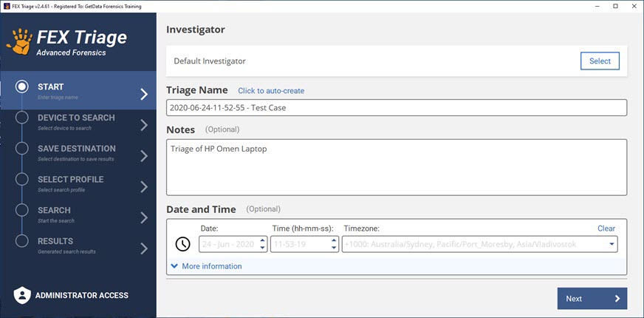Expand the More information section
The image size is (644, 318).
(x=206, y=266)
